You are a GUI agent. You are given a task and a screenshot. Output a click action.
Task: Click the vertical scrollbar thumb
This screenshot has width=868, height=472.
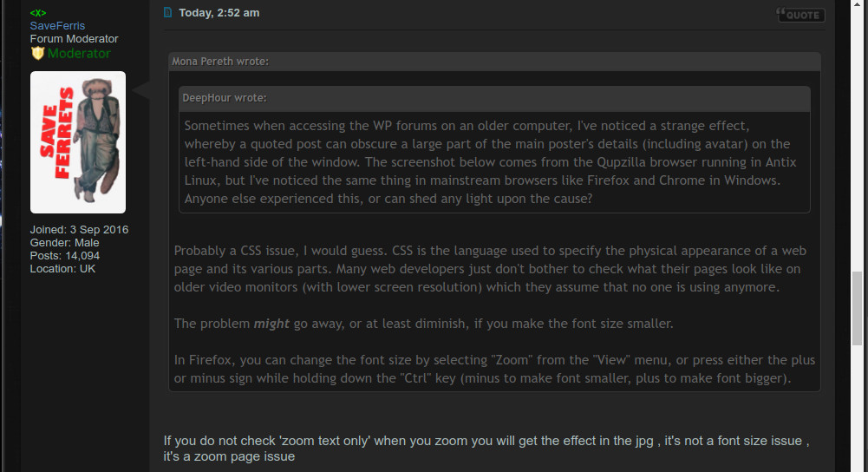click(x=857, y=308)
